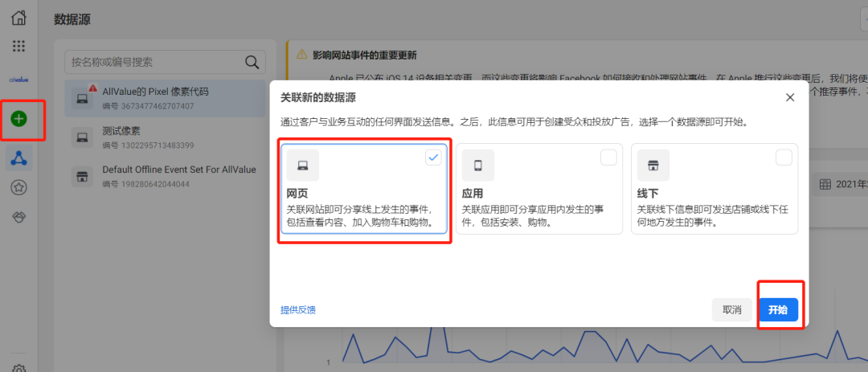
Task: Click the 开始 start button
Action: pos(778,310)
